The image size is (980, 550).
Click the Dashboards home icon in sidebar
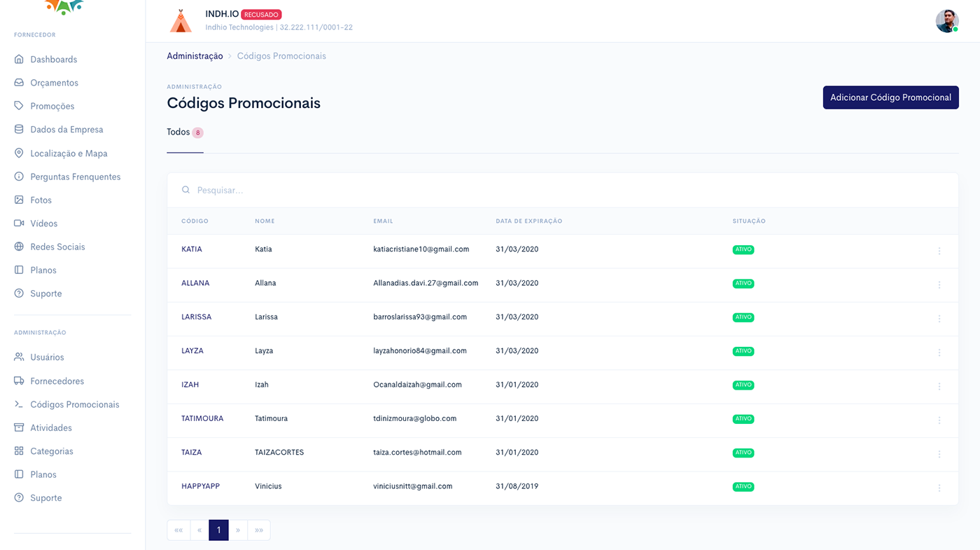click(x=19, y=60)
